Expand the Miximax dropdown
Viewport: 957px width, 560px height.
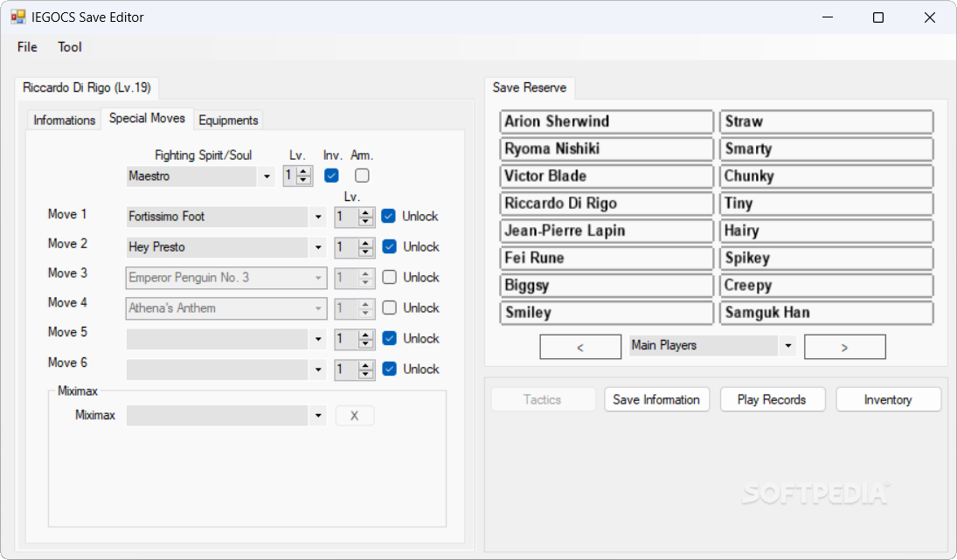318,416
